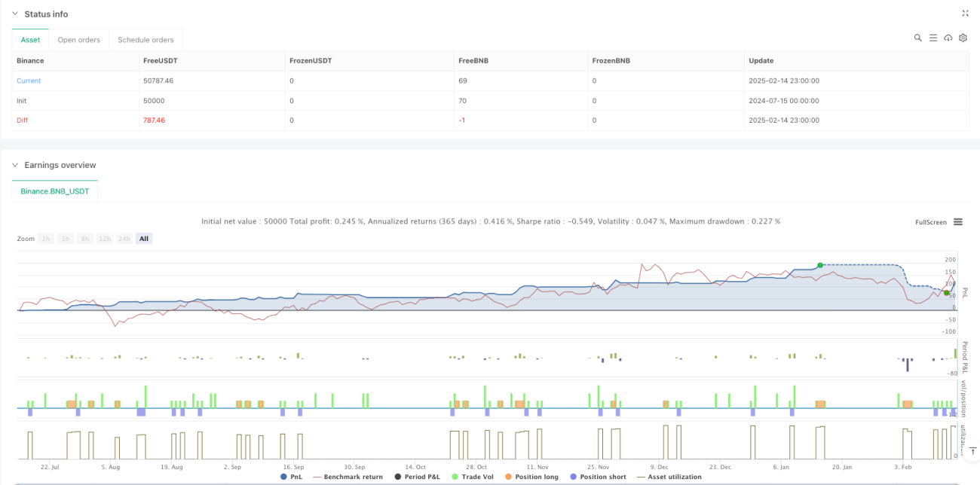
Task: Open the settings gear above the table
Action: [963, 38]
